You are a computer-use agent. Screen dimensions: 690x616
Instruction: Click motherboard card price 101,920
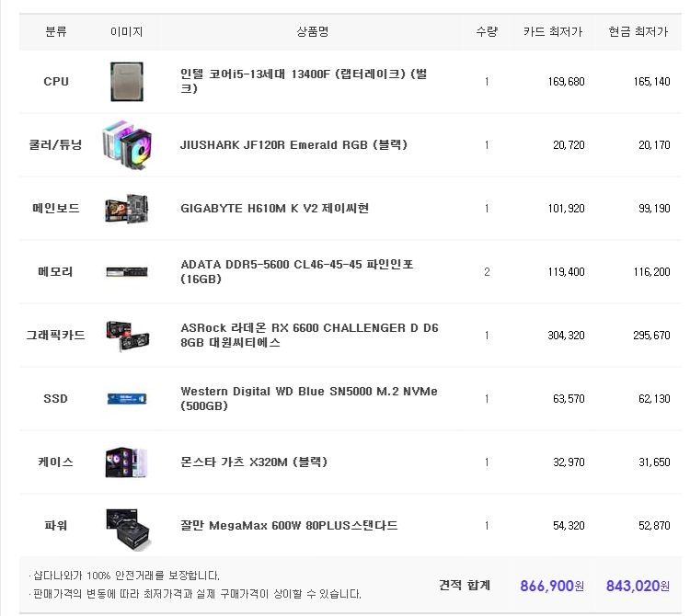[x=566, y=208]
